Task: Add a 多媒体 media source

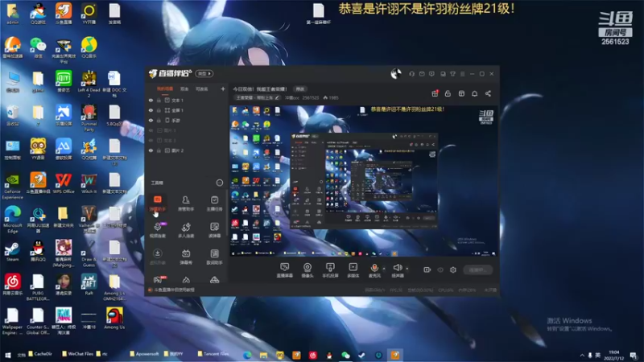Action: tap(353, 270)
